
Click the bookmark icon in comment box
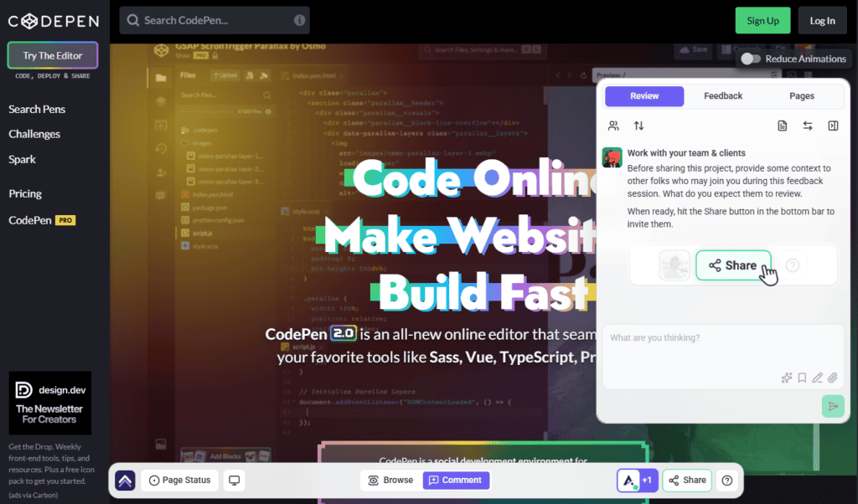[802, 378]
